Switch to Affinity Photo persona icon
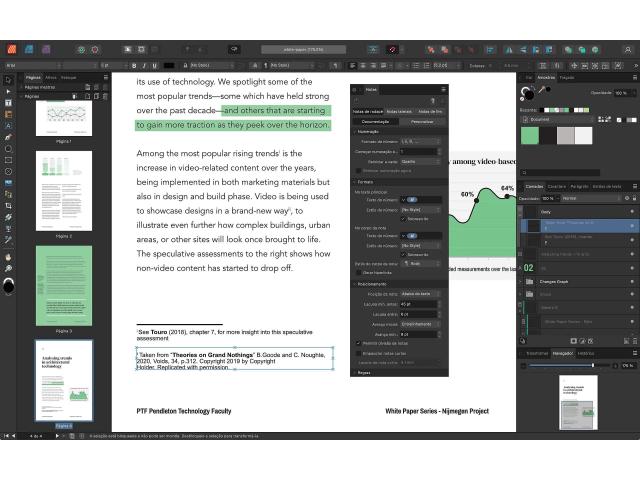Screen dimensions: 640x480 (48, 48)
